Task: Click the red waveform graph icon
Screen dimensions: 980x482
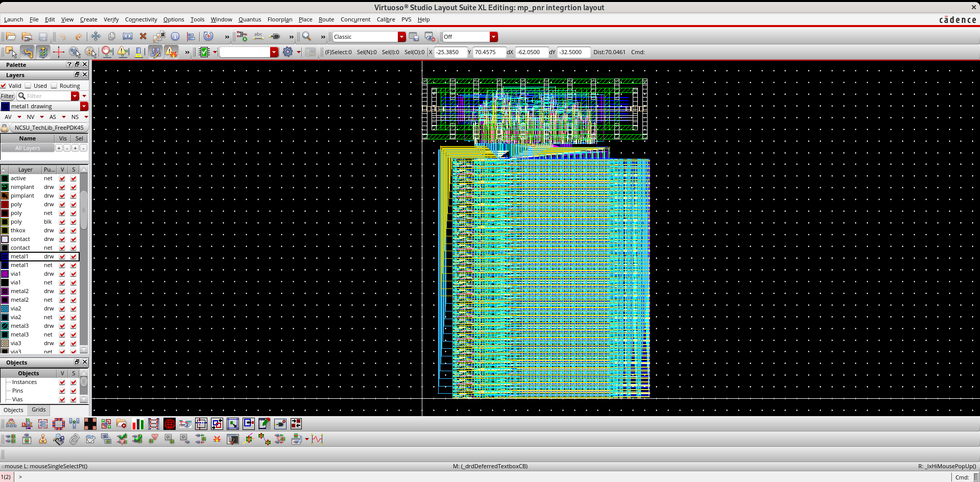Action: [x=318, y=439]
